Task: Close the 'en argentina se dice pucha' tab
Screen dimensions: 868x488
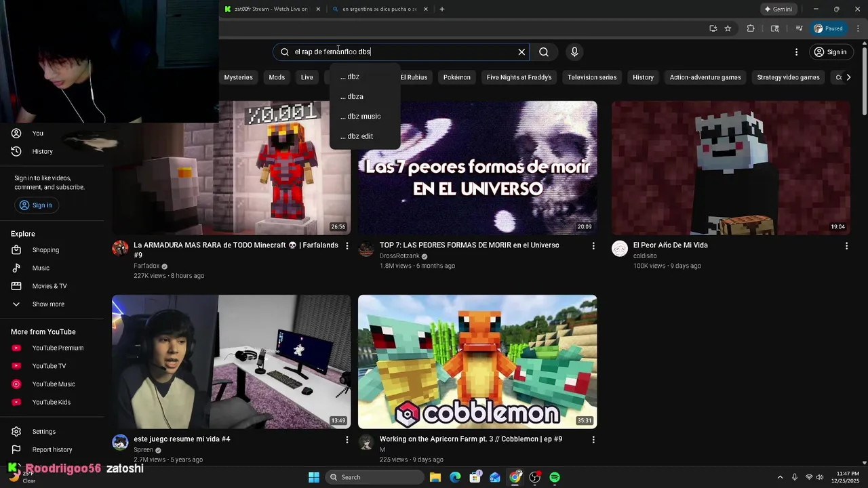Action: [426, 9]
